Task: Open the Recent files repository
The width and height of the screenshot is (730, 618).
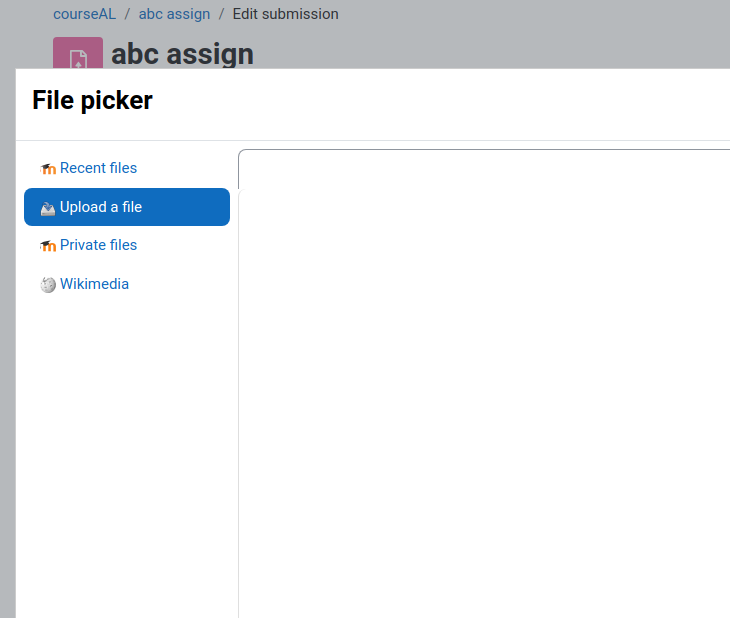Action: [x=98, y=168]
